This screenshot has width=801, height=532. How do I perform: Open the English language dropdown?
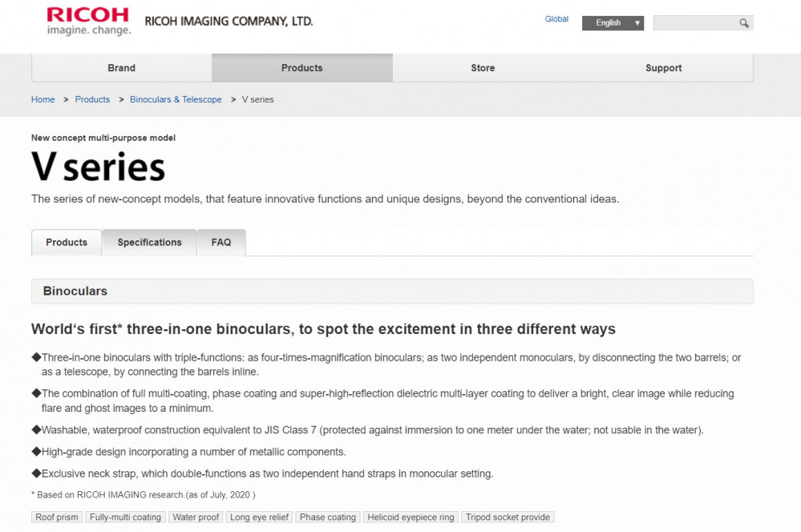click(613, 23)
